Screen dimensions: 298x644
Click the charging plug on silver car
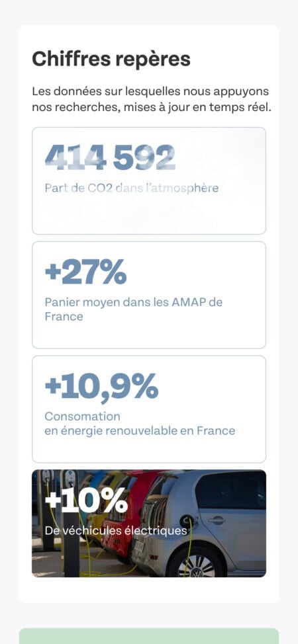point(187,521)
